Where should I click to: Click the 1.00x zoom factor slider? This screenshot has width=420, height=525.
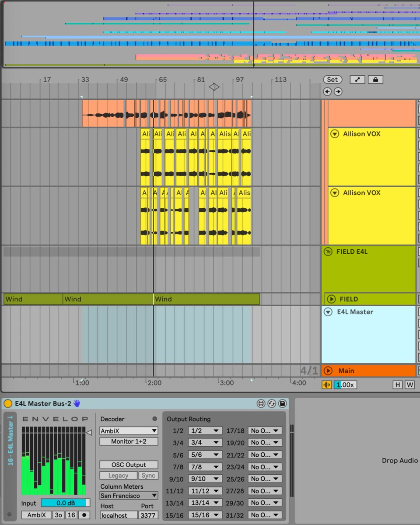pyautogui.click(x=346, y=385)
